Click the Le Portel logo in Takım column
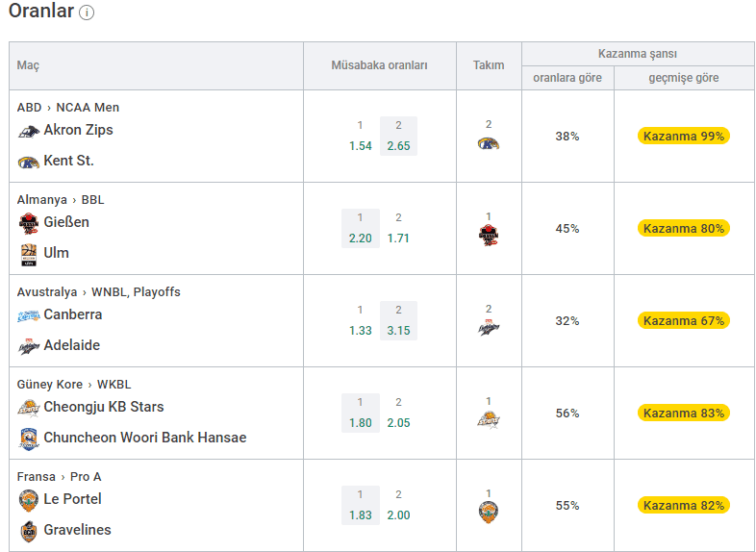Viewport: 756px width, 552px height. click(489, 512)
